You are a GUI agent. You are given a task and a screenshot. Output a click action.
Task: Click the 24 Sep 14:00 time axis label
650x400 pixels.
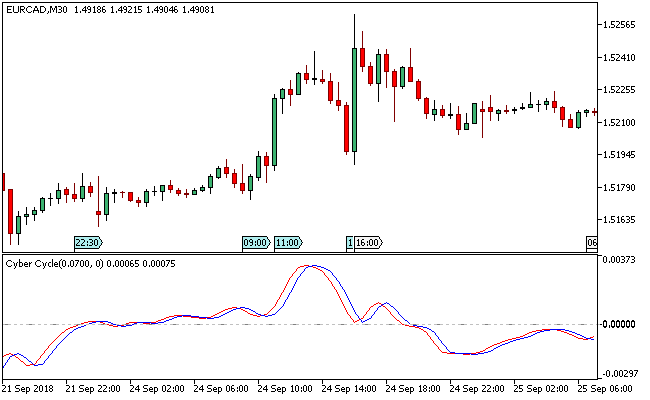(349, 388)
